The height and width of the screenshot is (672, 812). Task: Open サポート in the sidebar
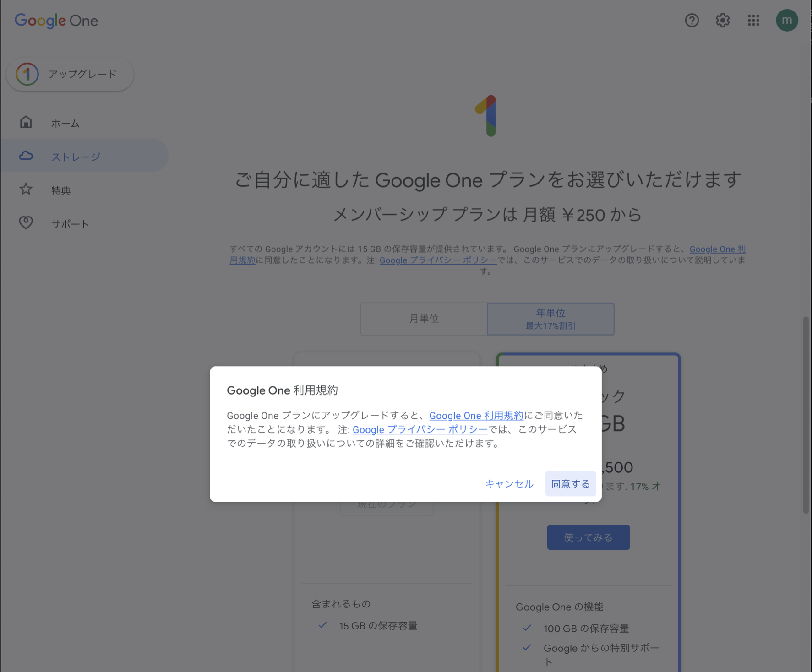70,224
